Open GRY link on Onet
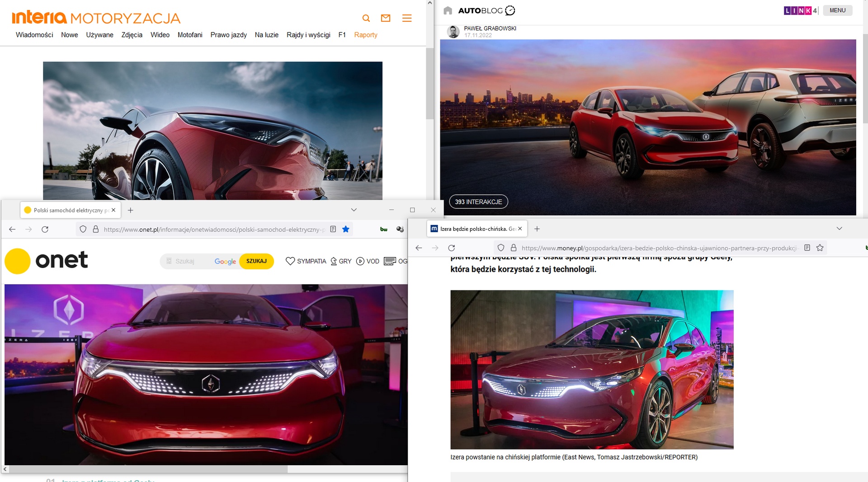Viewport: 868px width, 482px height. coord(341,261)
